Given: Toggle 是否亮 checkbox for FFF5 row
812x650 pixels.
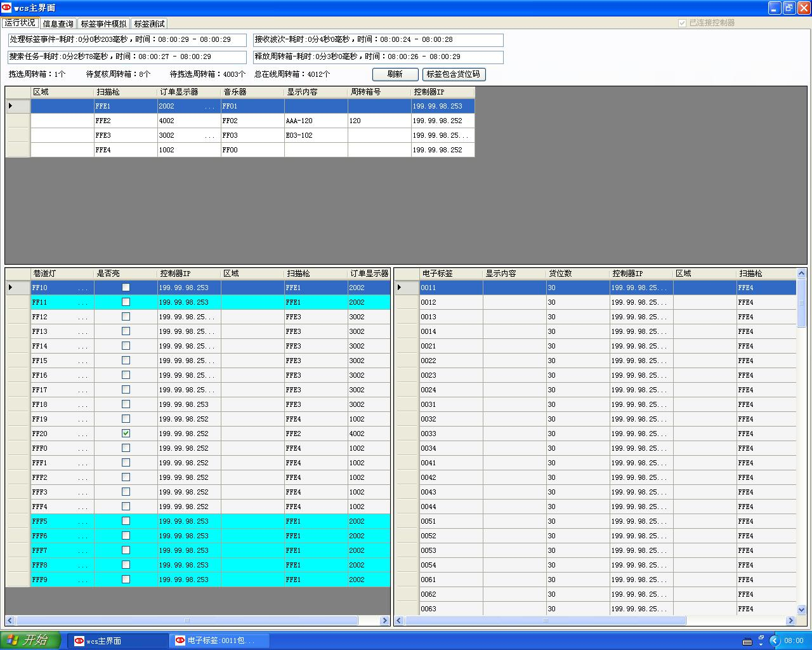Looking at the screenshot, I should 126,521.
